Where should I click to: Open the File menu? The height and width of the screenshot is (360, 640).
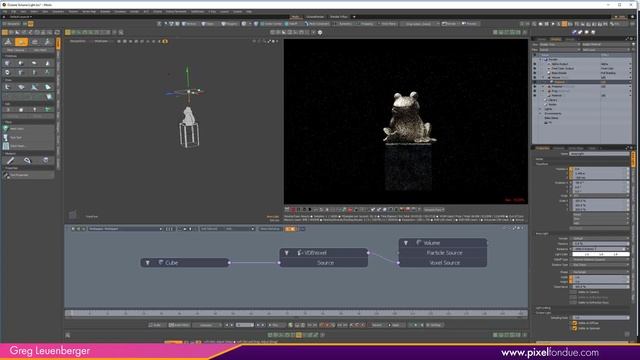(x=4, y=11)
